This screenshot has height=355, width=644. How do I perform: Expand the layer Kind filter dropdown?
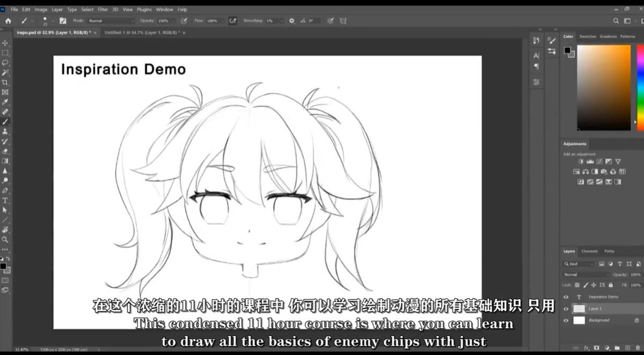580,264
